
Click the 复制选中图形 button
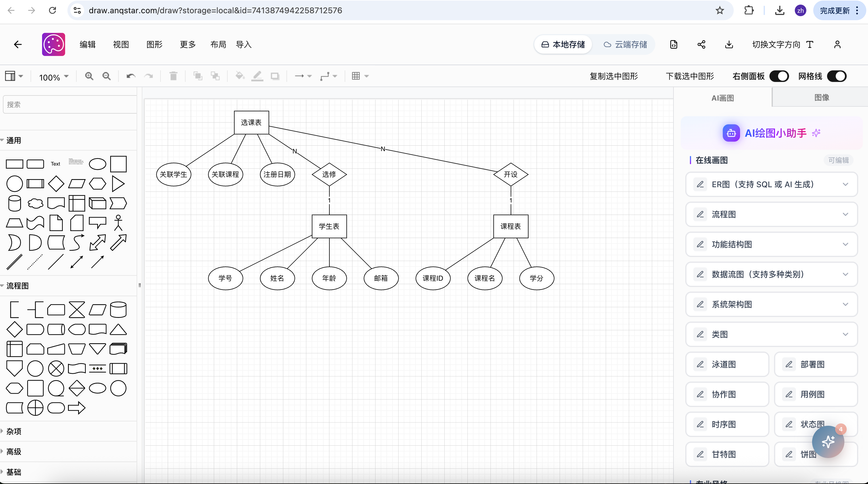[x=614, y=76]
